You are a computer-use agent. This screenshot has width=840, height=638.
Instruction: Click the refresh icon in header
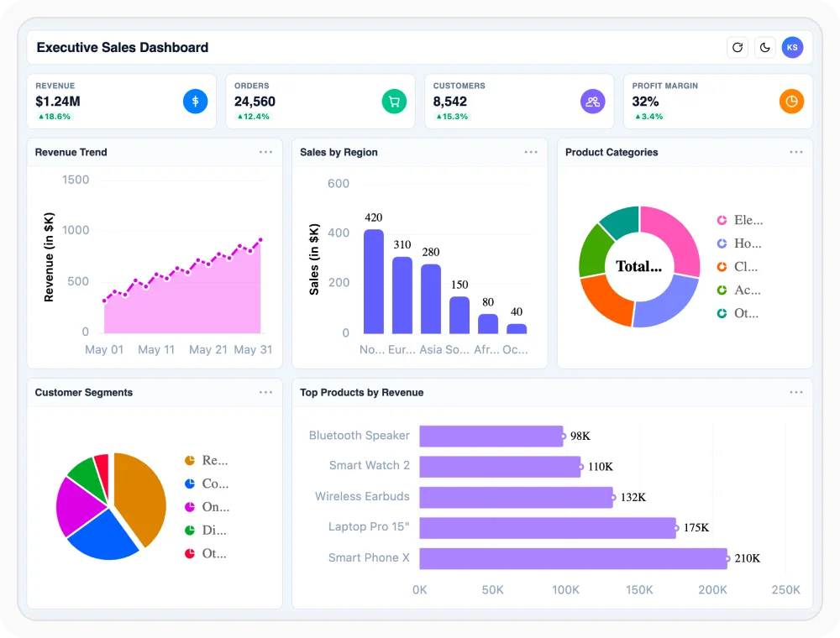click(738, 48)
